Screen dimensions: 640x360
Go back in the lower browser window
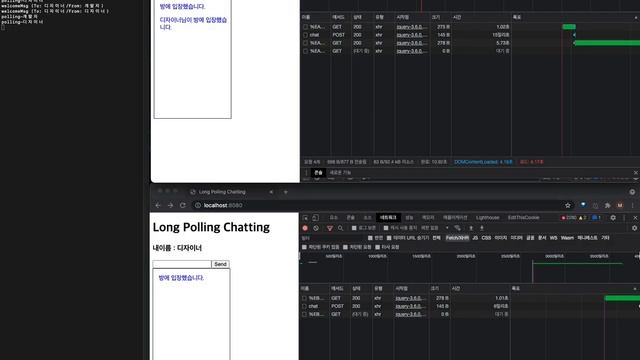tap(158, 205)
